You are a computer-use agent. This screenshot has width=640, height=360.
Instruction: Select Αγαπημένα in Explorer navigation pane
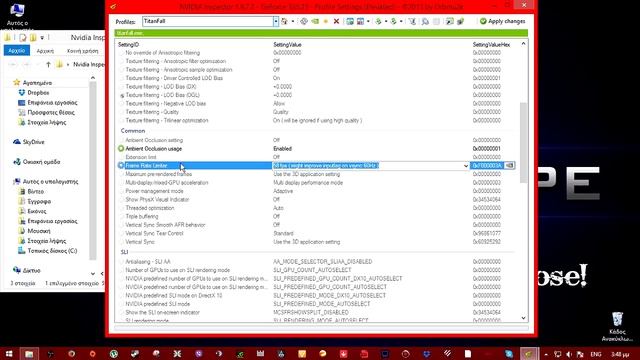33,82
